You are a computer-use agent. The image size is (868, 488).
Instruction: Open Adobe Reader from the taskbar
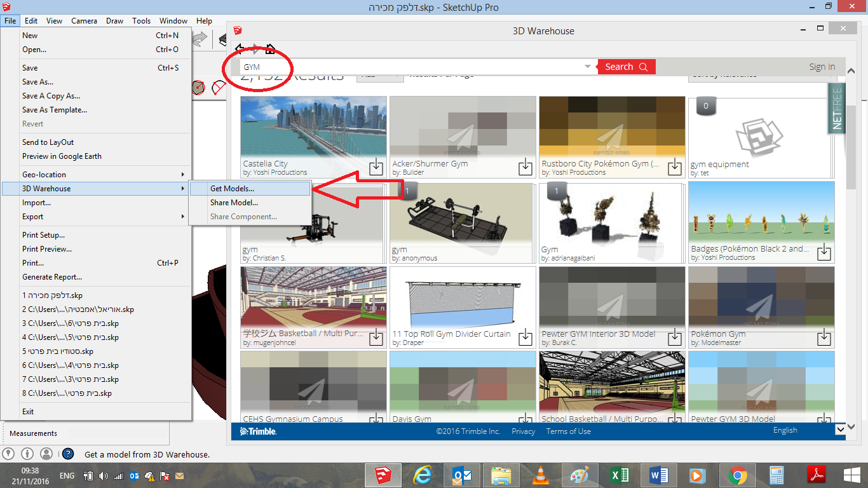[x=816, y=475]
